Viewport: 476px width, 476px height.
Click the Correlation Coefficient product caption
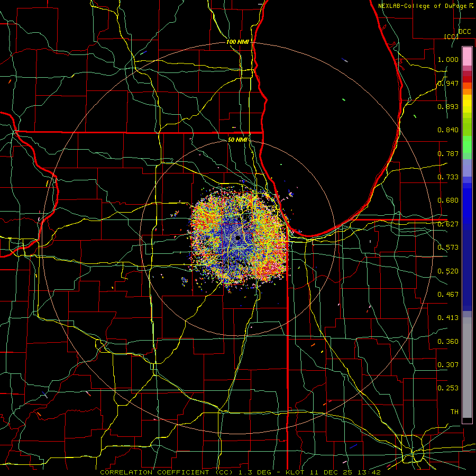pos(240,472)
